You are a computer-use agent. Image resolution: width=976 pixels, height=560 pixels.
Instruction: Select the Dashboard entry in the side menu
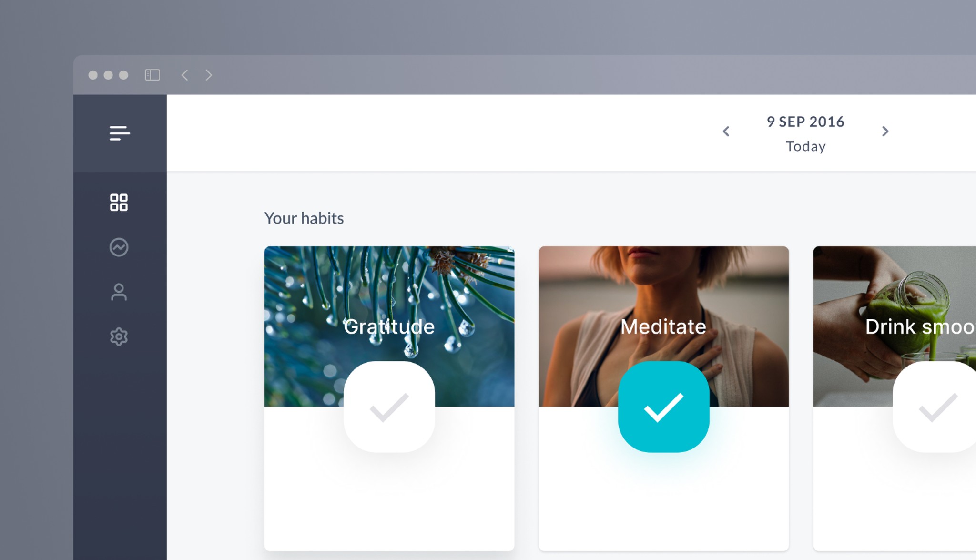click(120, 203)
